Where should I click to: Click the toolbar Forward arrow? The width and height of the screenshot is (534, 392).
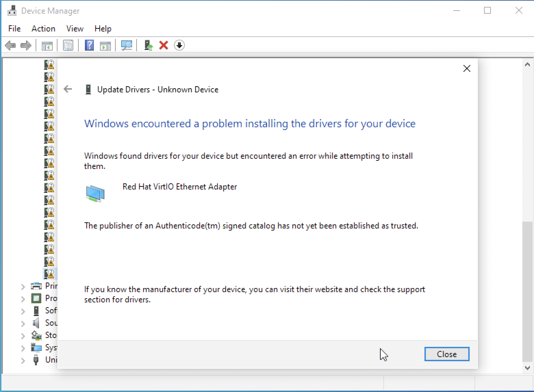coord(26,45)
